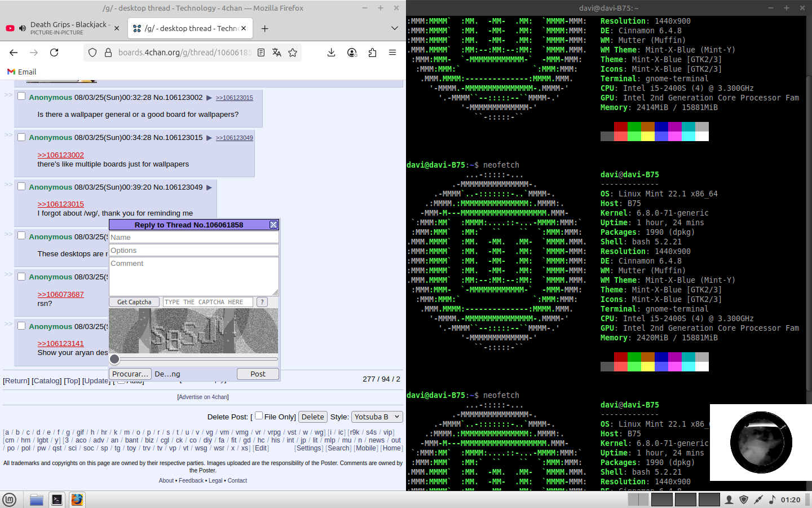Tick the checkbox for post No.106123002
Screen dimensions: 812x508
click(21, 97)
